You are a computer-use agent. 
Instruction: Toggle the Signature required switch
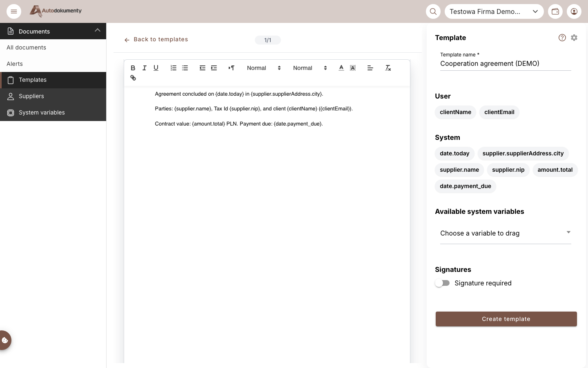[442, 283]
